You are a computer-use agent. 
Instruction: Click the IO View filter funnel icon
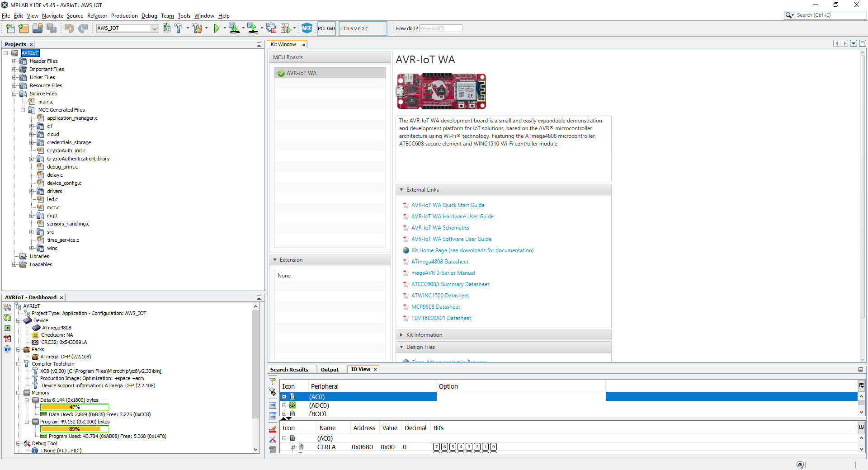[273, 382]
